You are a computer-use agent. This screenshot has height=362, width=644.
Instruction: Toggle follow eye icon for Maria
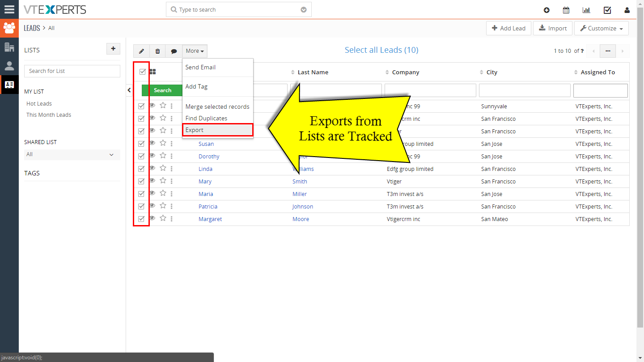[x=153, y=193]
